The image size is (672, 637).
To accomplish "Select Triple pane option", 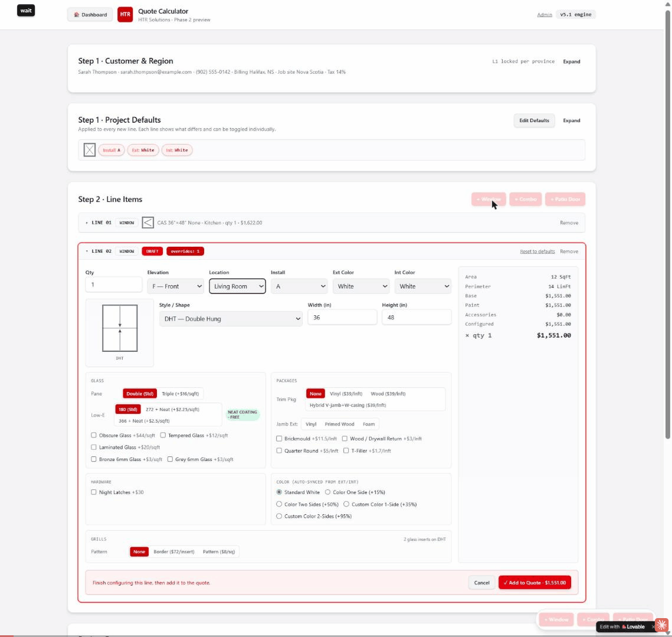I will 180,394.
